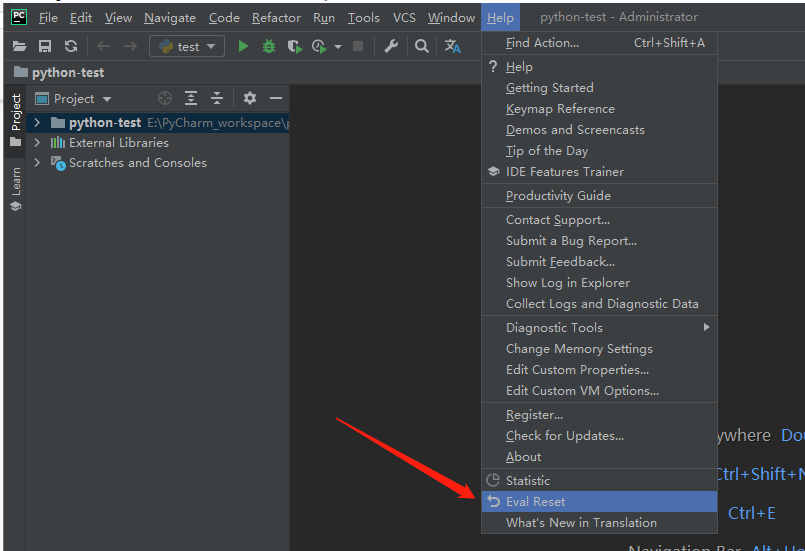Choose Check for Updates menu entry
Screen dimensions: 805x551
pos(564,435)
